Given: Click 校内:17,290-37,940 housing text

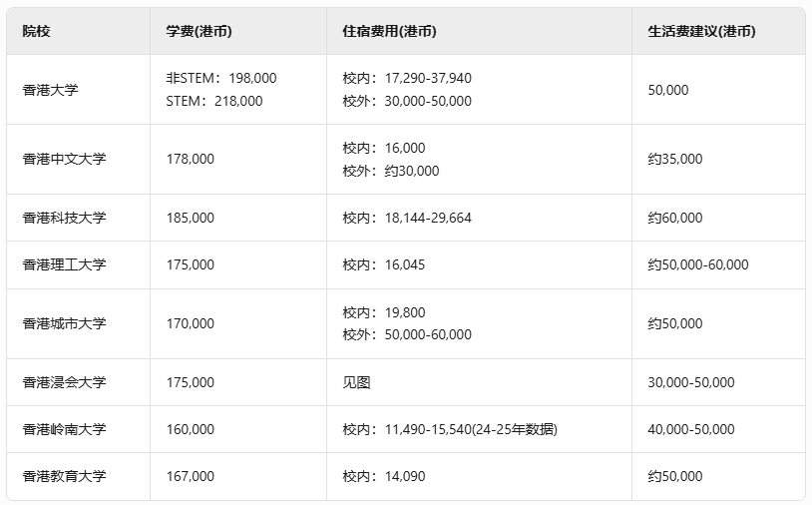Looking at the screenshot, I should [407, 78].
